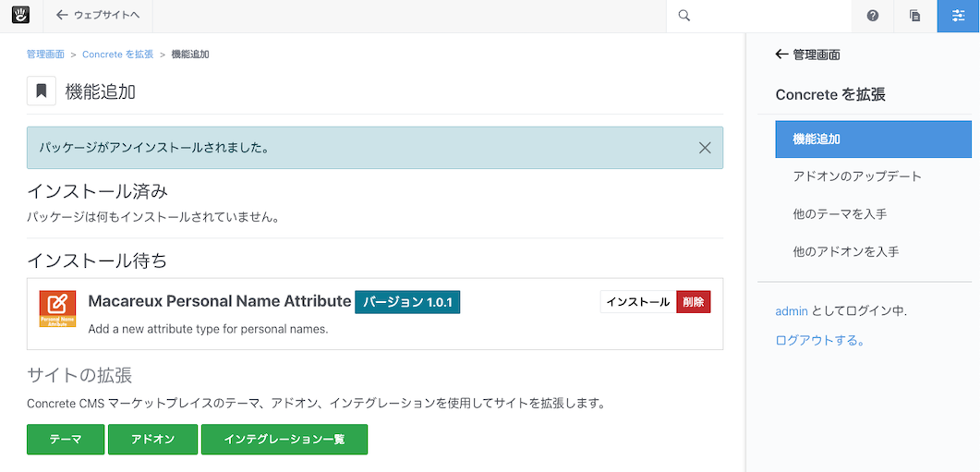The height and width of the screenshot is (472, 980).
Task: Install Macareux Personal Name Attribute package
Action: pos(638,302)
